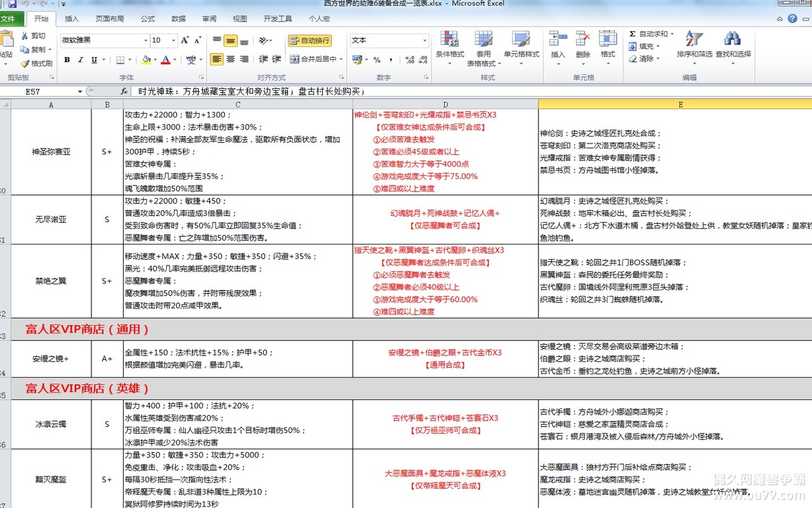Toggle Italic formatting
The image size is (812, 508).
point(81,60)
